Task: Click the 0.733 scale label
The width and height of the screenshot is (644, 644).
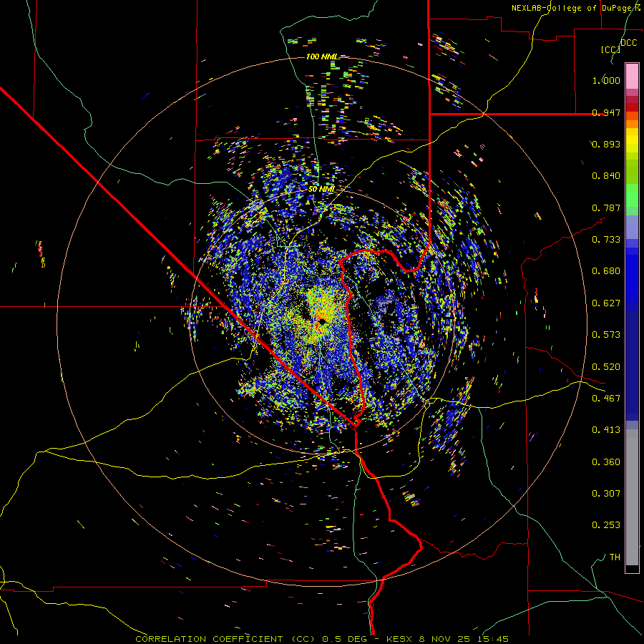Action: tap(606, 240)
